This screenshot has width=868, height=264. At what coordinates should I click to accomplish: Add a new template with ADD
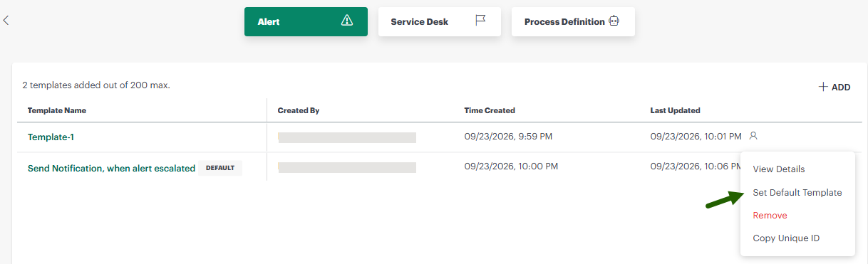point(834,87)
